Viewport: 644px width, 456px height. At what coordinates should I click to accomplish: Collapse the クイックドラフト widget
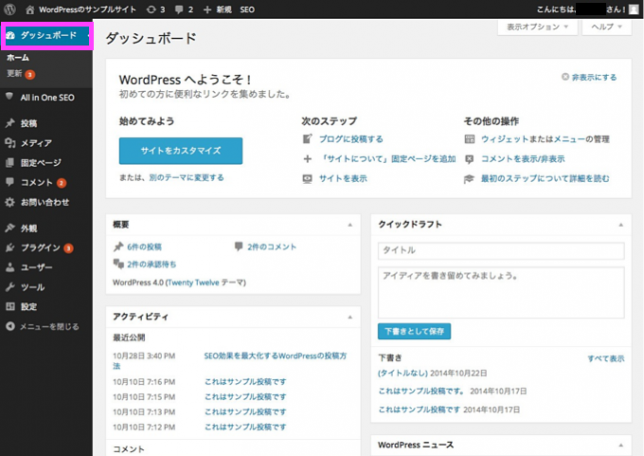(x=621, y=225)
